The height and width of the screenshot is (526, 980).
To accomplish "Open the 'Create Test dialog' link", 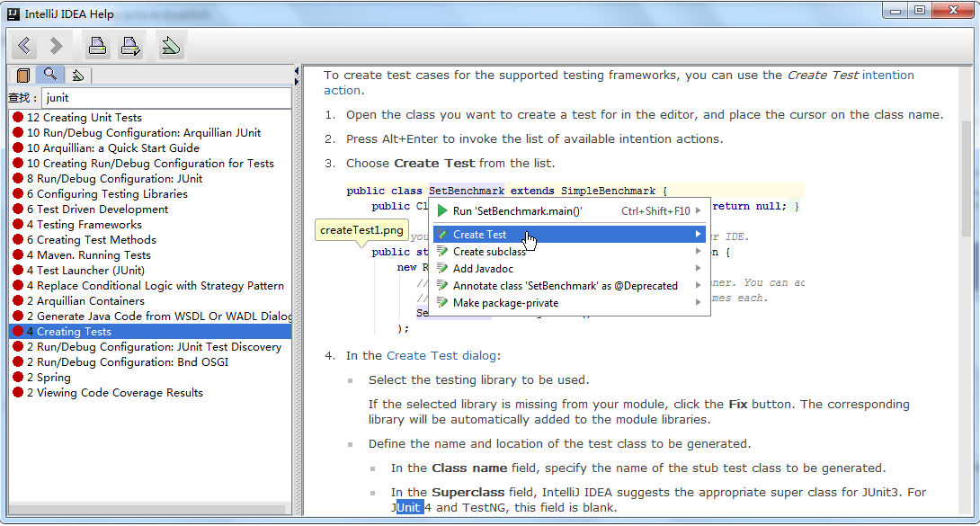I will click(442, 356).
